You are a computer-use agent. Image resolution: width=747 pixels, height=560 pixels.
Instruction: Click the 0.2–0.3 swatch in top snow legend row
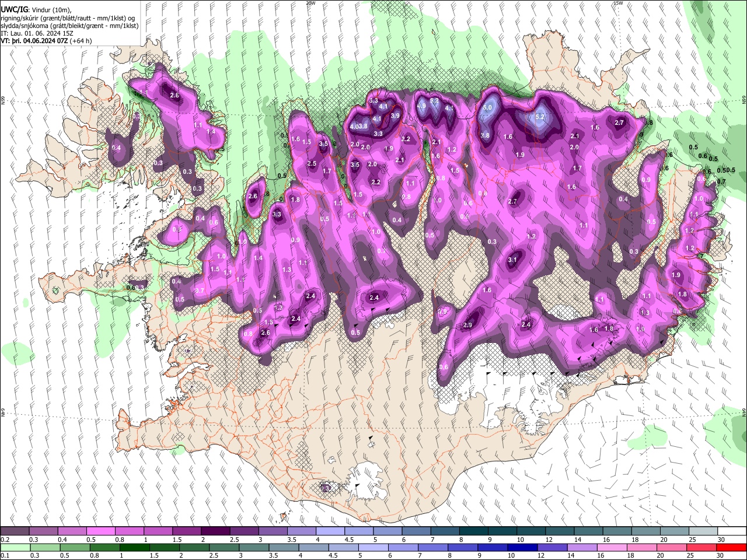15,531
